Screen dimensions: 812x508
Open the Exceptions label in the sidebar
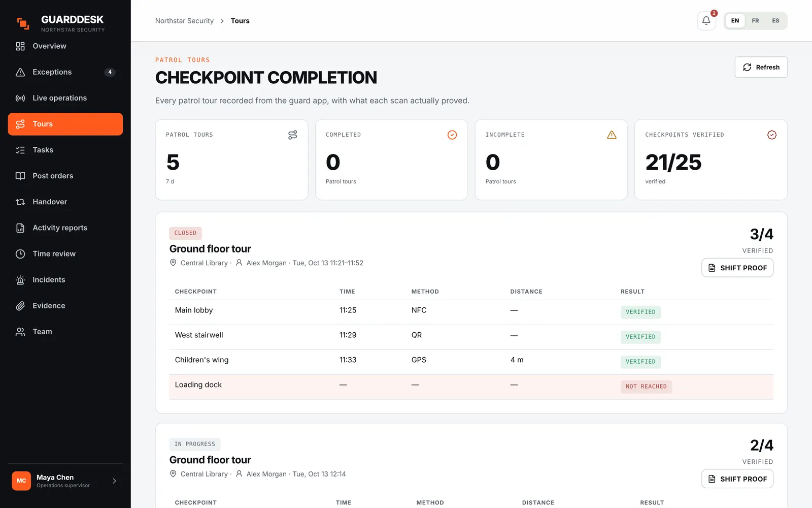(52, 72)
